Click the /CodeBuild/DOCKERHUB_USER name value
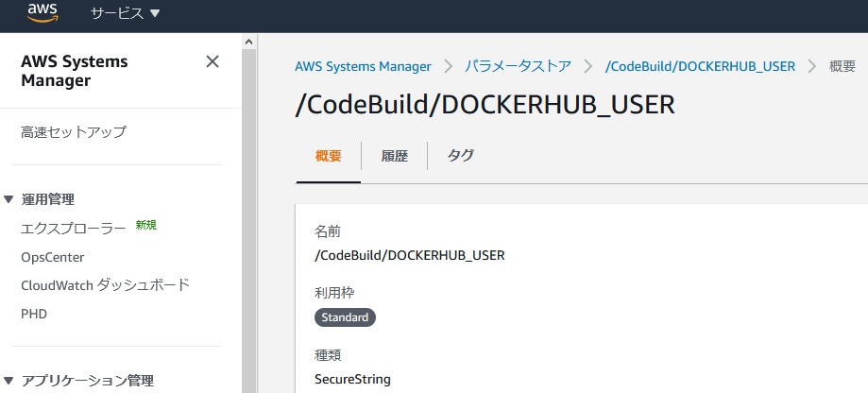The width and height of the screenshot is (868, 393). (x=410, y=256)
